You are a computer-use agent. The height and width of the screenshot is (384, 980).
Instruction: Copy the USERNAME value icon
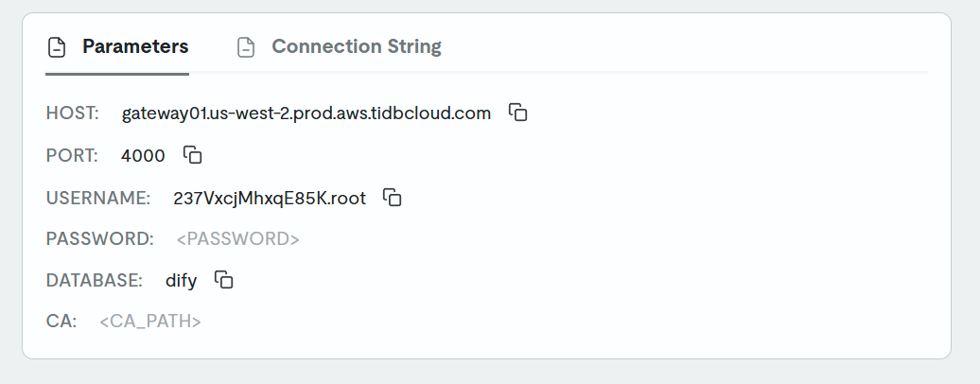392,197
